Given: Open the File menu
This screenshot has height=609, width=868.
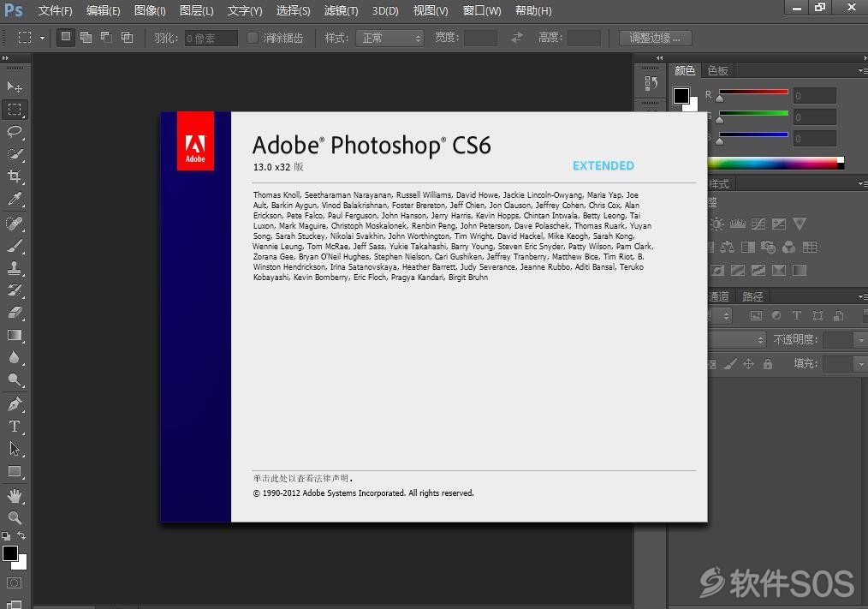Looking at the screenshot, I should tap(55, 10).
